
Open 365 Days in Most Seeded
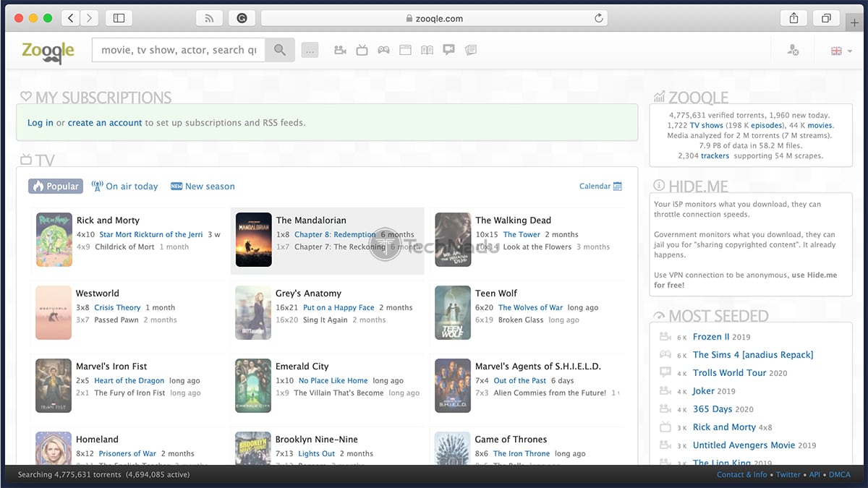click(712, 409)
